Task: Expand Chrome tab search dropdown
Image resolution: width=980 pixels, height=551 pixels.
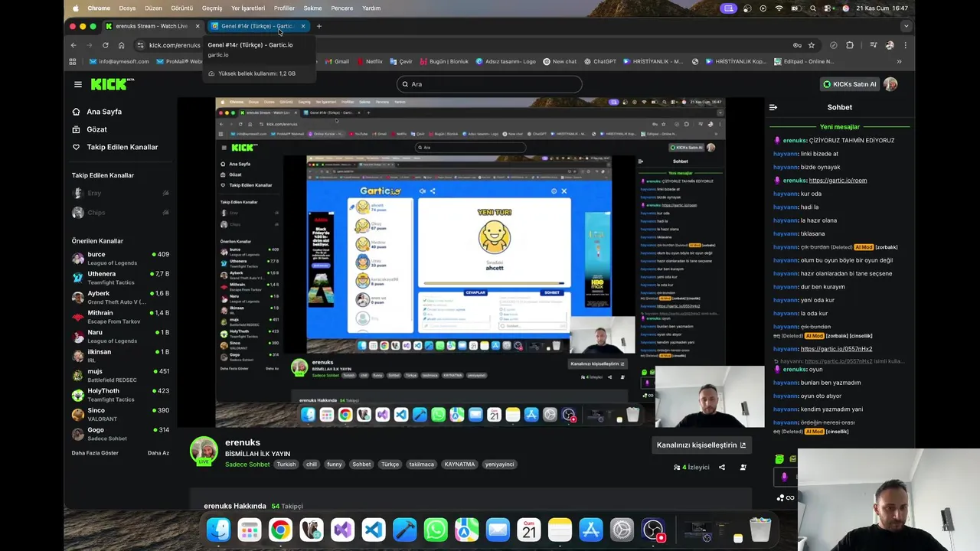Action: [906, 26]
